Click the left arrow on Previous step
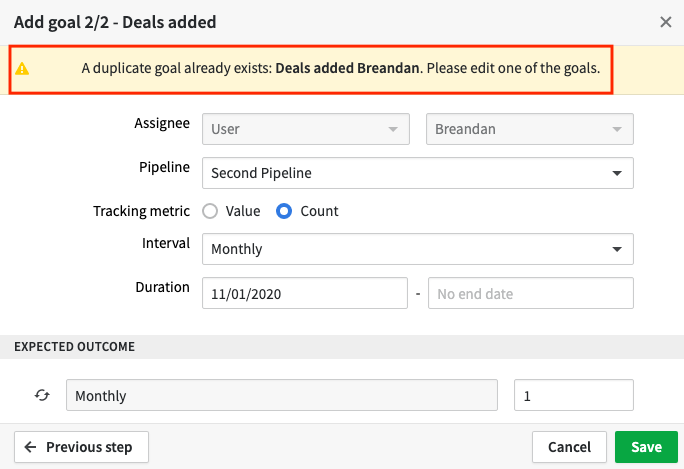Image resolution: width=684 pixels, height=469 pixels. click(30, 447)
